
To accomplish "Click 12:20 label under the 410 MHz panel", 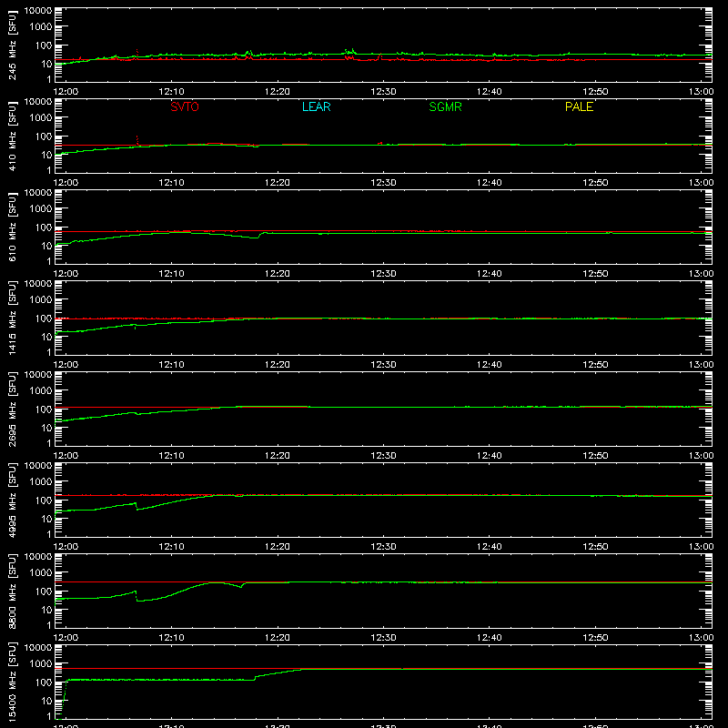I will [278, 183].
